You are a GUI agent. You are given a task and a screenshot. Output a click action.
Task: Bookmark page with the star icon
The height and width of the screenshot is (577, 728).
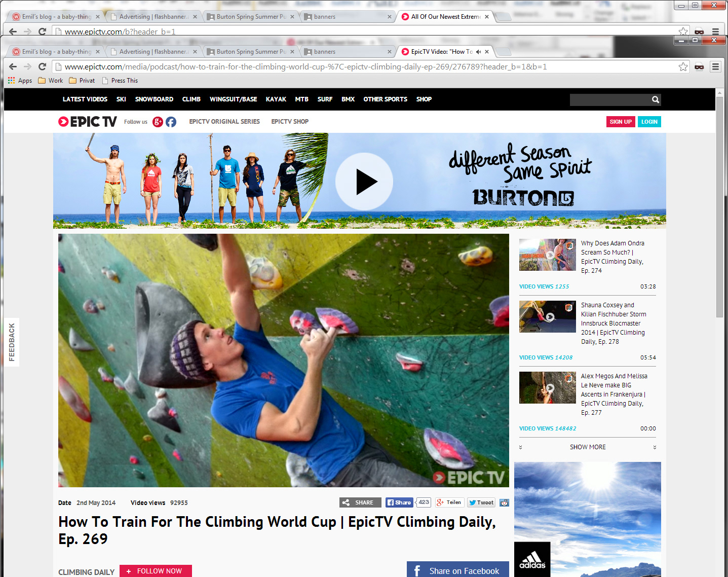click(x=683, y=66)
